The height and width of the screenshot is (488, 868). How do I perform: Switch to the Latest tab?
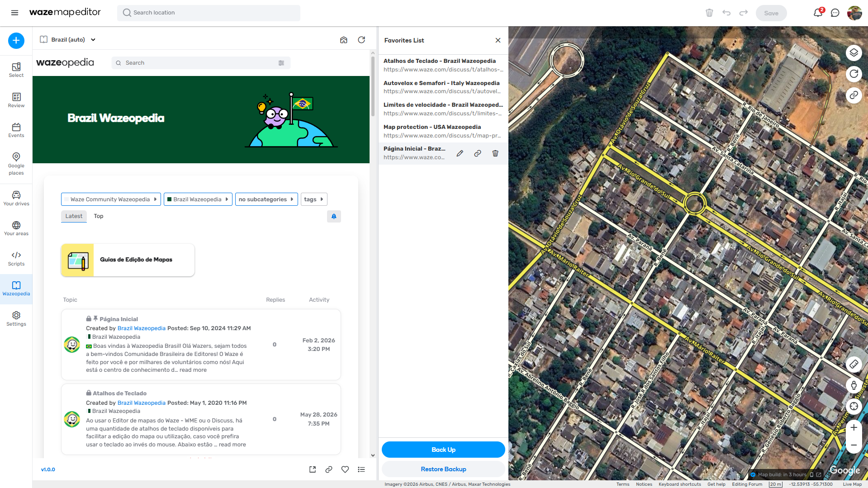click(x=74, y=216)
